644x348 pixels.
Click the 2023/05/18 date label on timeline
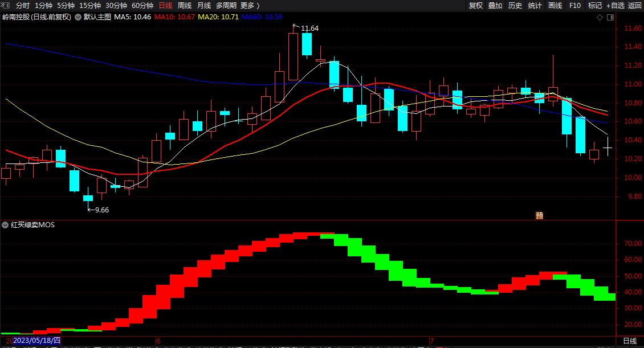[x=36, y=341]
